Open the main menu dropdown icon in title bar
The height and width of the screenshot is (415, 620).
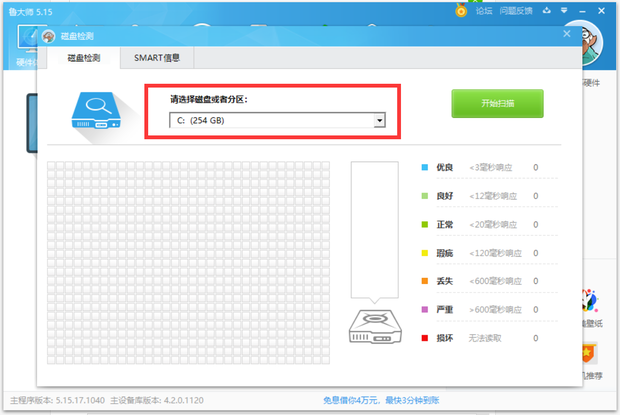(x=564, y=11)
